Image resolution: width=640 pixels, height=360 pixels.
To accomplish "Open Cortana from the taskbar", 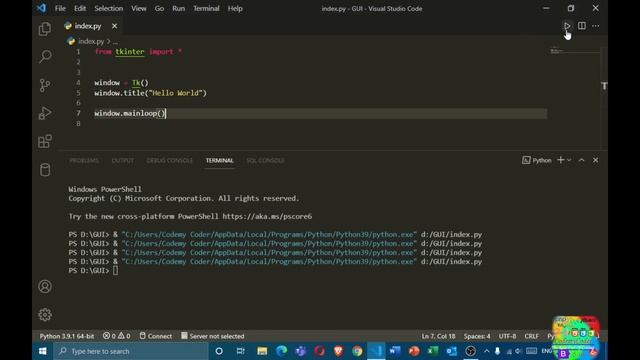I will click(x=219, y=351).
